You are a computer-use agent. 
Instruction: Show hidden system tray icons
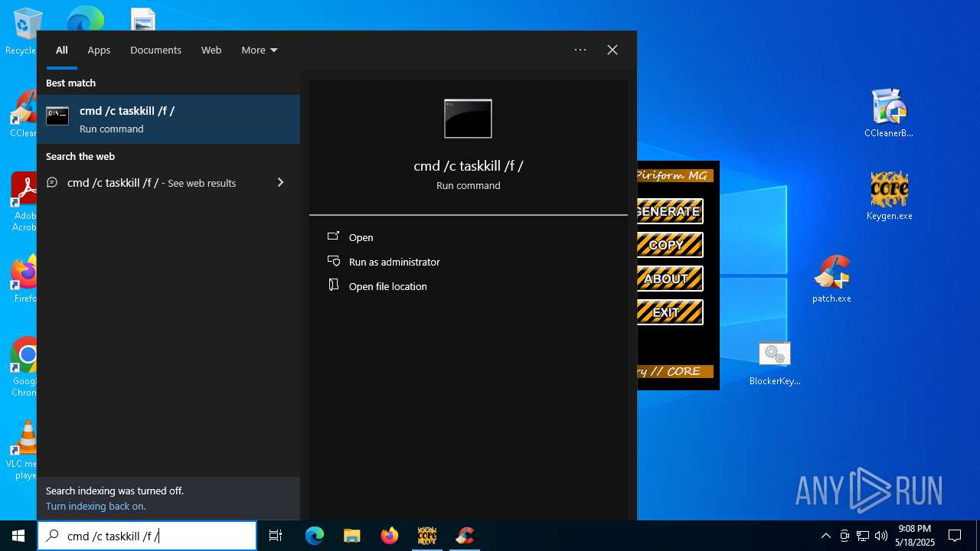tap(825, 536)
